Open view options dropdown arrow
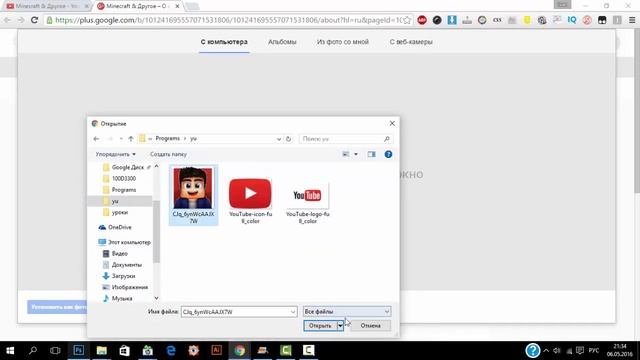This screenshot has width=640, height=360. [356, 154]
